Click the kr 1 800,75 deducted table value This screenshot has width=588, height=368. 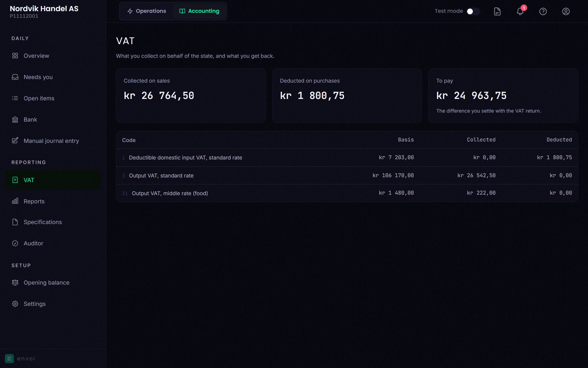click(x=555, y=157)
